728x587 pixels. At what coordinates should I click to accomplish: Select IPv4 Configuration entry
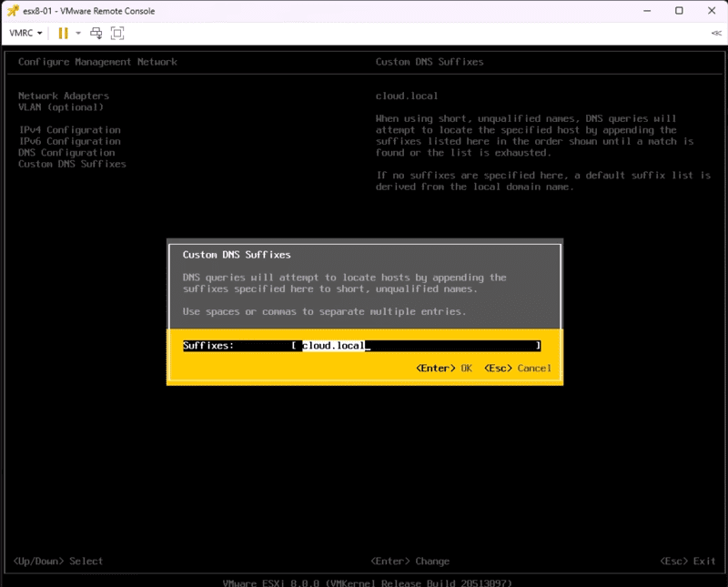click(x=70, y=130)
